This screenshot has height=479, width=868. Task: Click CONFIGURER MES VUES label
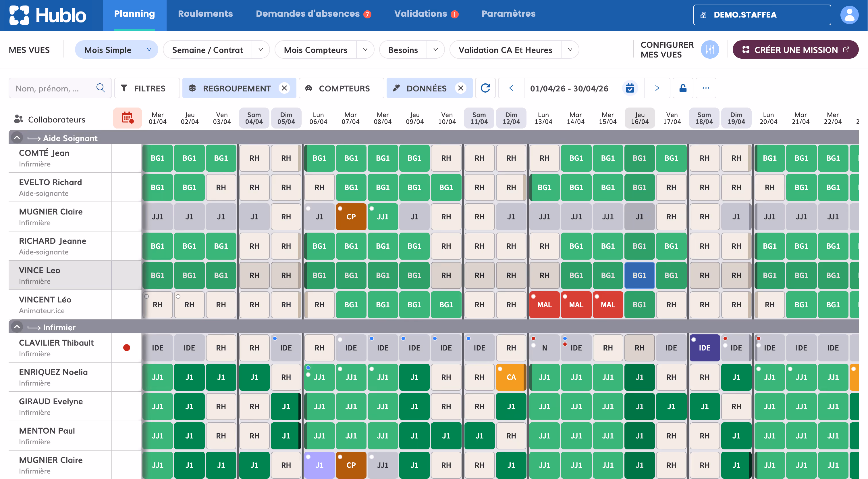(x=667, y=49)
